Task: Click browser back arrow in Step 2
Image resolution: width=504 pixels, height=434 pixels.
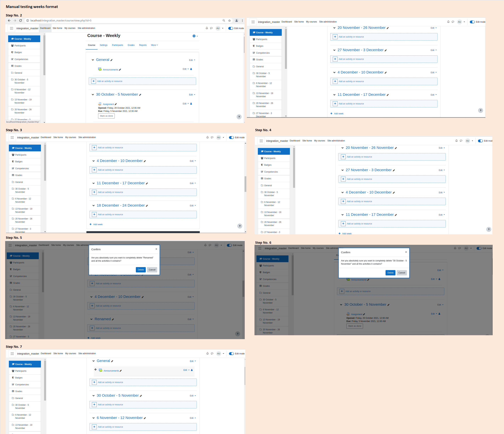Action: pyautogui.click(x=9, y=21)
